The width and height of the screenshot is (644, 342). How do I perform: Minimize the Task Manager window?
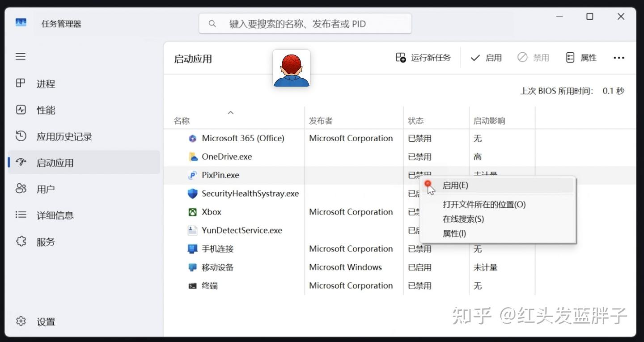559,17
